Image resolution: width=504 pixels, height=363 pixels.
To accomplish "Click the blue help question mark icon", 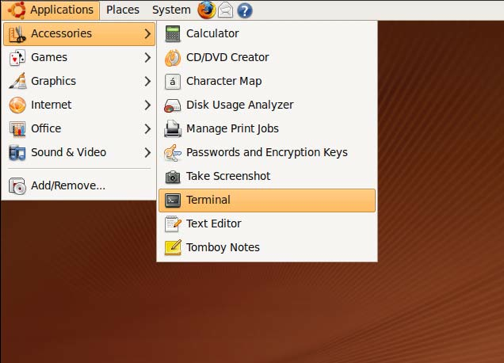I will pos(245,10).
